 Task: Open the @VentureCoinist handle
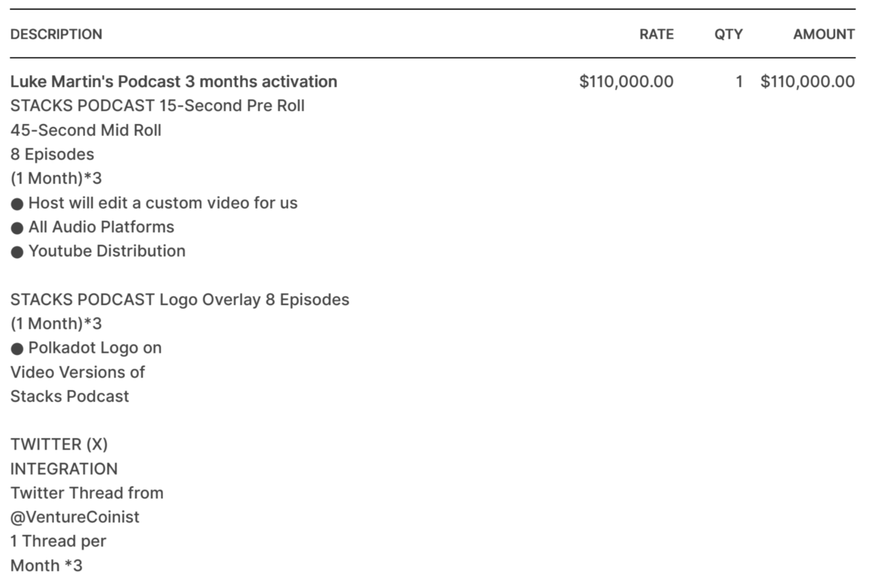click(x=75, y=517)
